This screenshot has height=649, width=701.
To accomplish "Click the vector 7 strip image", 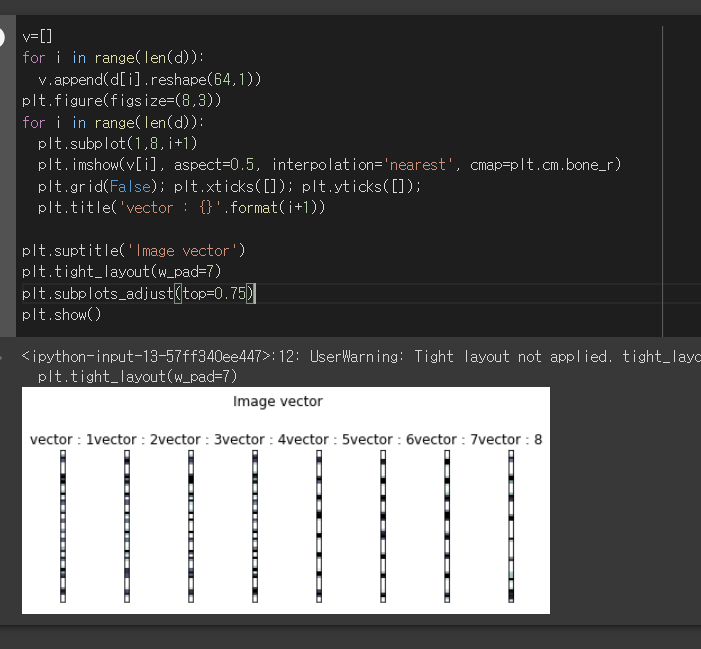I will 447,526.
